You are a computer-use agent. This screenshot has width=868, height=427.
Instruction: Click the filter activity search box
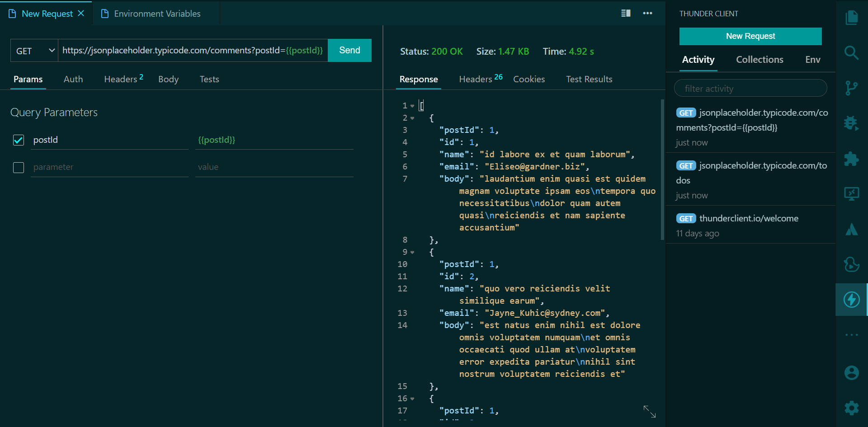click(x=750, y=88)
